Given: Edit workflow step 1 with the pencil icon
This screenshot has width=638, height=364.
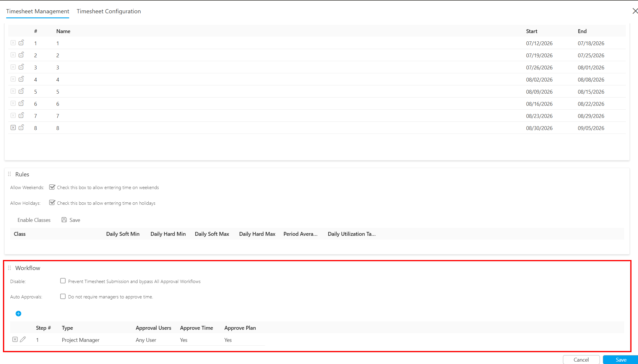Looking at the screenshot, I should 23,339.
